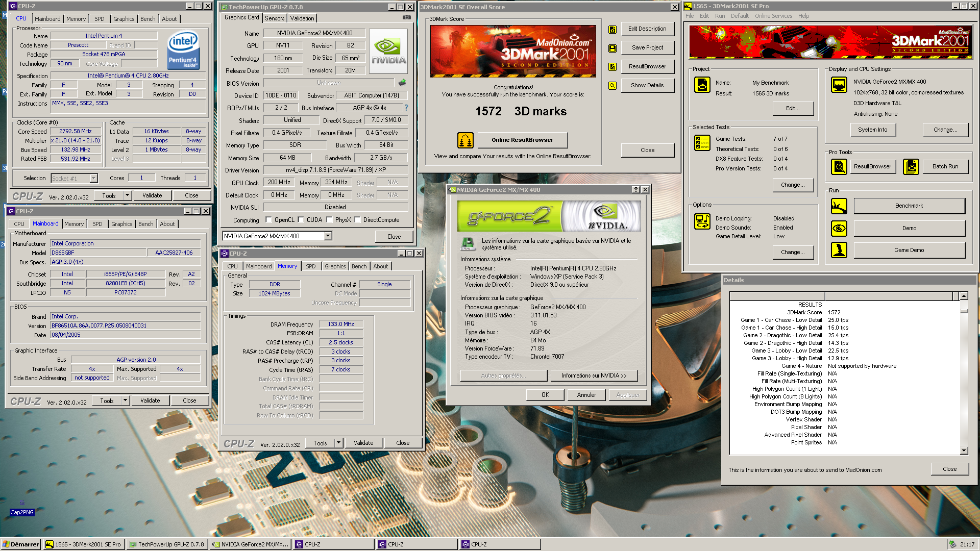Click the ResultBrowser icon in score dialog
The height and width of the screenshot is (551, 980).
(x=612, y=67)
